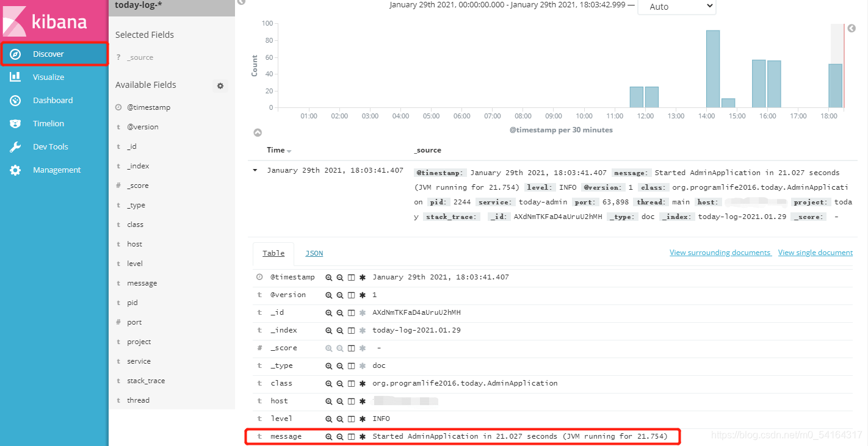868x446 pixels.
Task: Filter for value on host row
Action: click(329, 401)
